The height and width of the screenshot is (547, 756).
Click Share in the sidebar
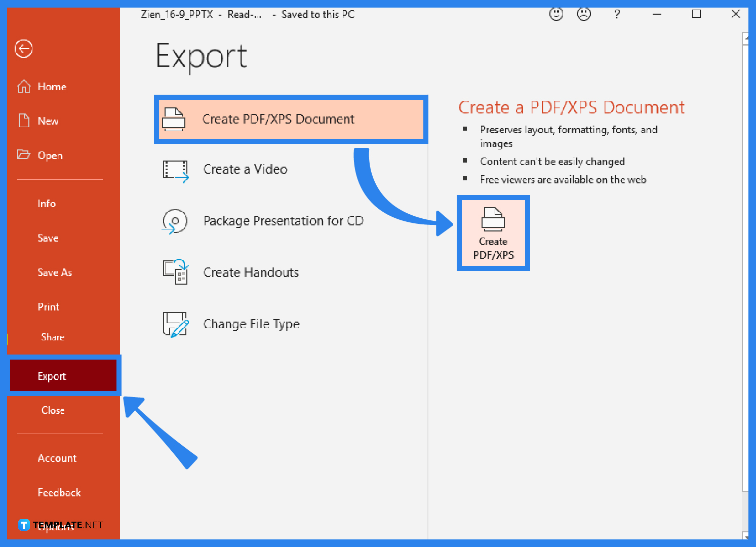point(53,337)
